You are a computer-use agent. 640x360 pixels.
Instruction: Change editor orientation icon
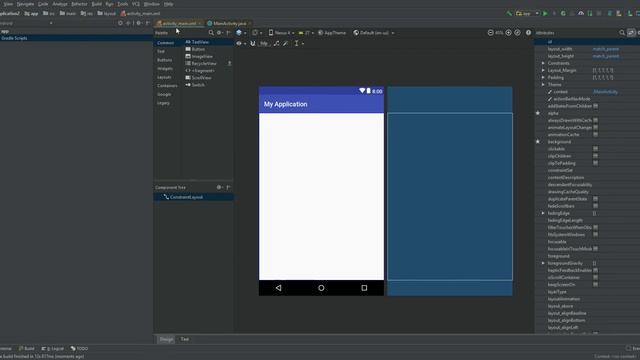[256, 33]
